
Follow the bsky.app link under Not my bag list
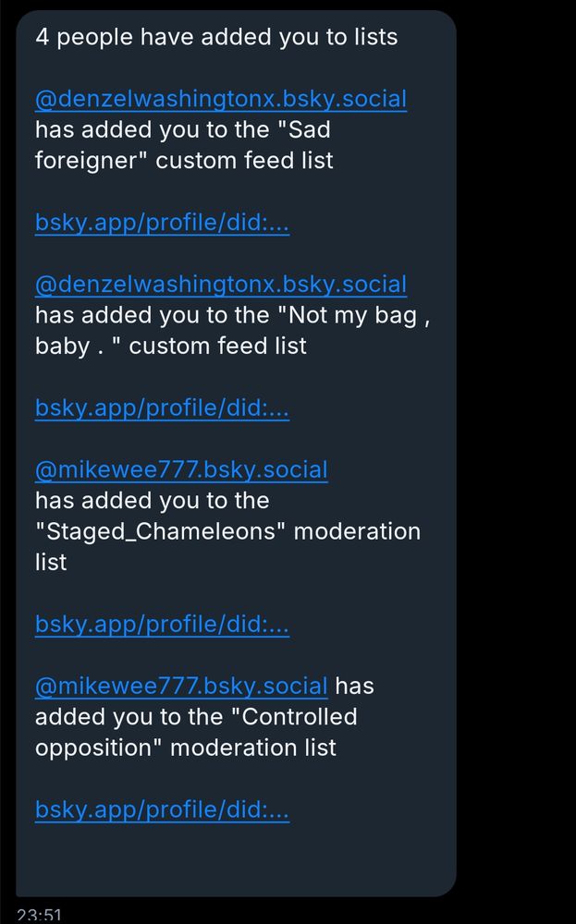click(163, 407)
